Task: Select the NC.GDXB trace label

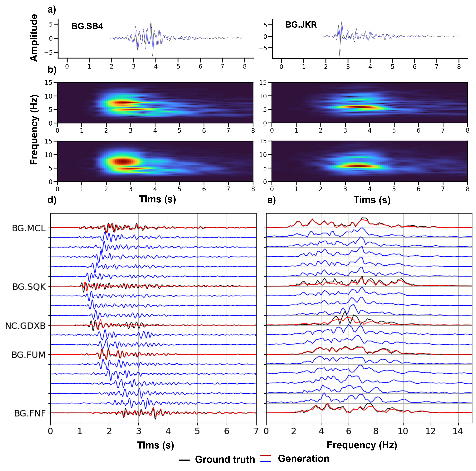Action: (x=25, y=326)
